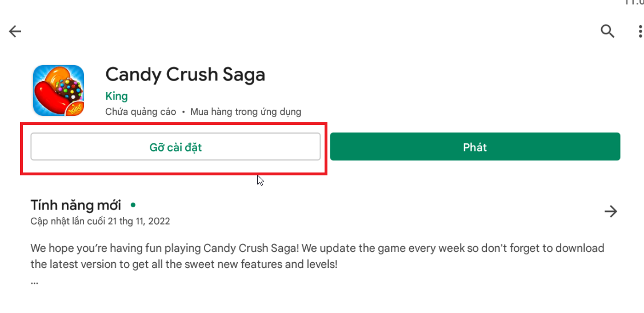
Task: Click the 'Chứa quảng cáo' label
Action: pos(141,111)
